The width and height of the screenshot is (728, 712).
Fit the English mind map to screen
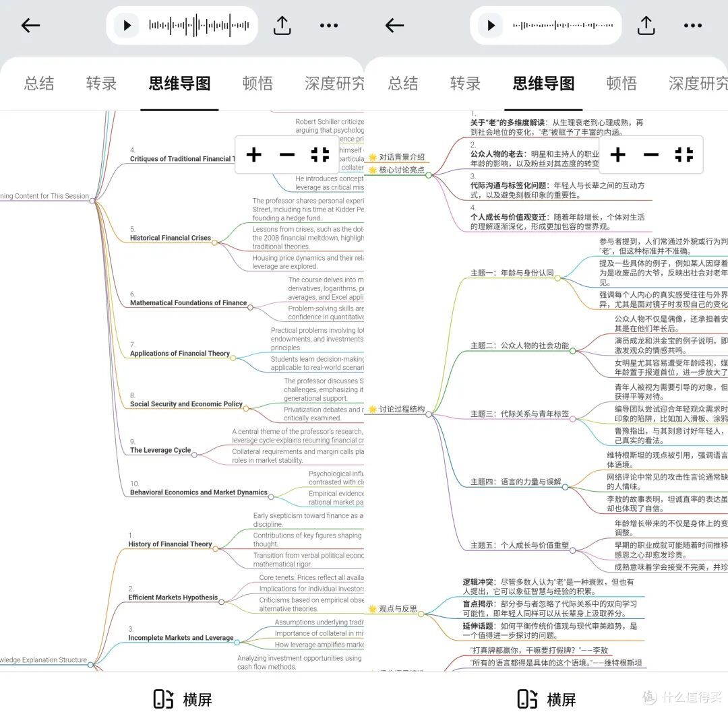pos(320,155)
